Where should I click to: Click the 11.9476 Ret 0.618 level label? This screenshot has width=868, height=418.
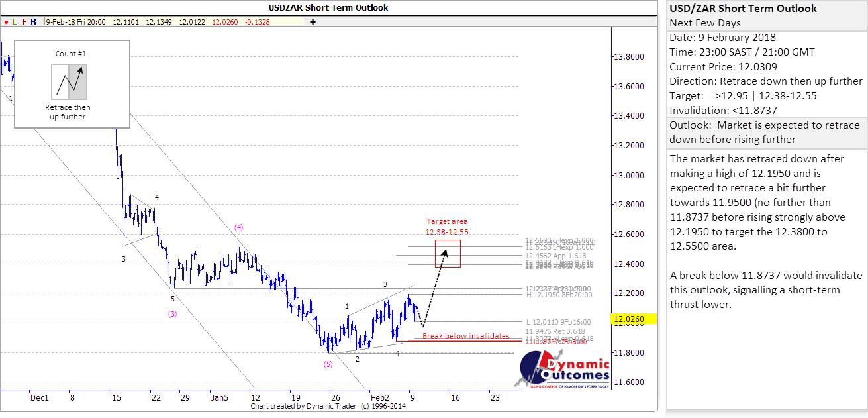[555, 331]
